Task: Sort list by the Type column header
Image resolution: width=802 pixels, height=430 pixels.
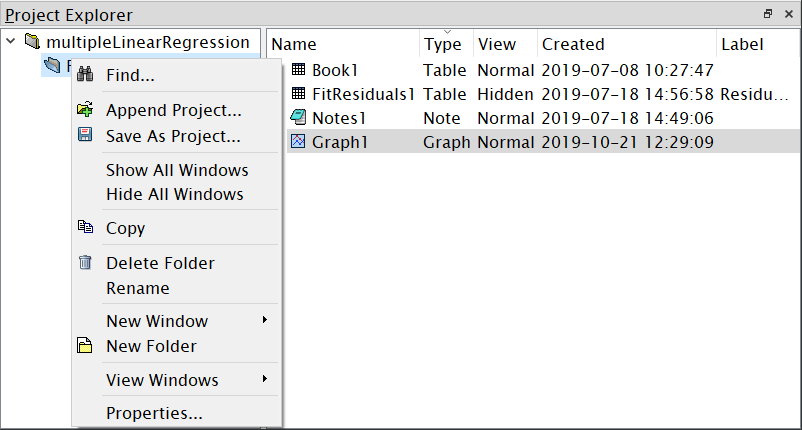Action: coord(442,44)
